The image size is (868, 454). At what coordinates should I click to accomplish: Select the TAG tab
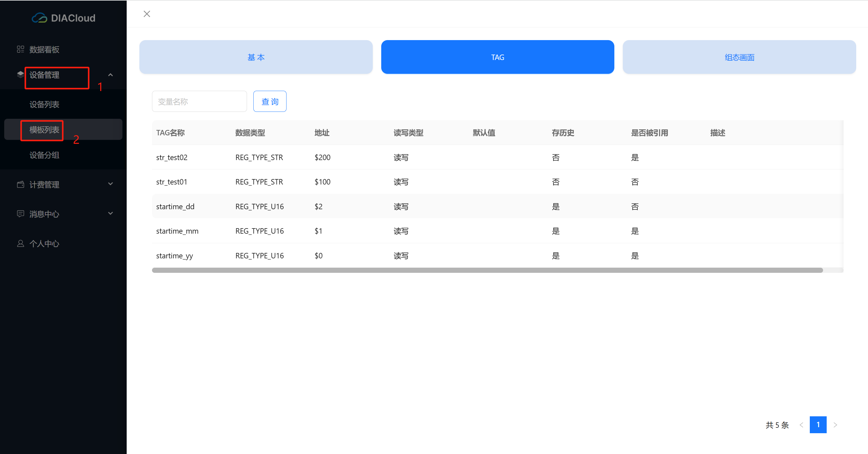[497, 57]
